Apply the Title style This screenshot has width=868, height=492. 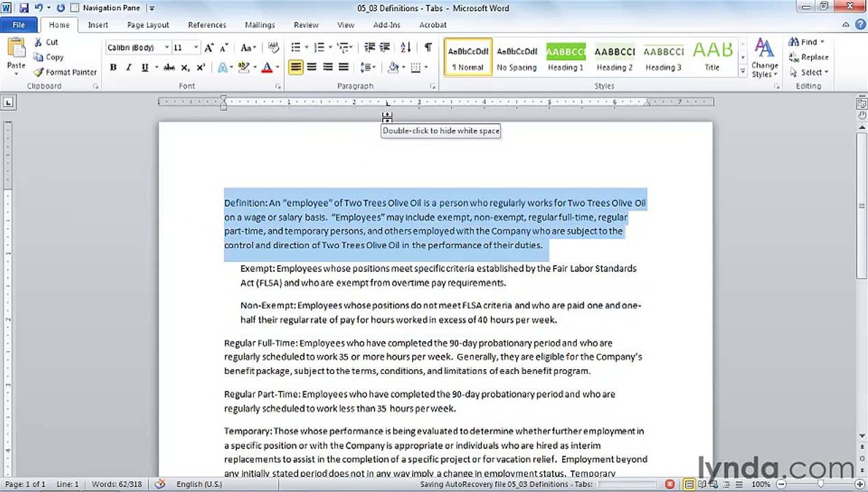712,57
